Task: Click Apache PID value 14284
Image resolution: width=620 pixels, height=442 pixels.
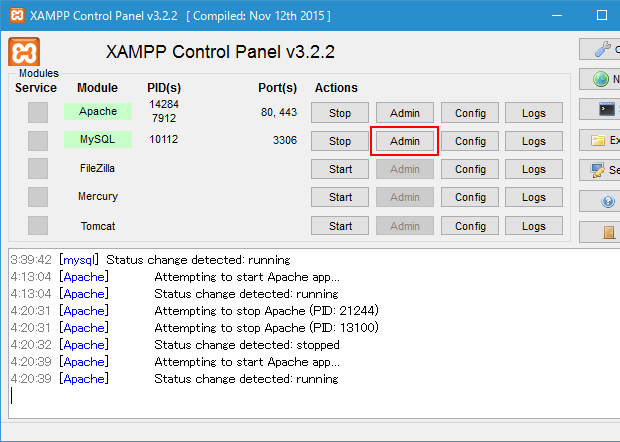Action: (x=164, y=104)
